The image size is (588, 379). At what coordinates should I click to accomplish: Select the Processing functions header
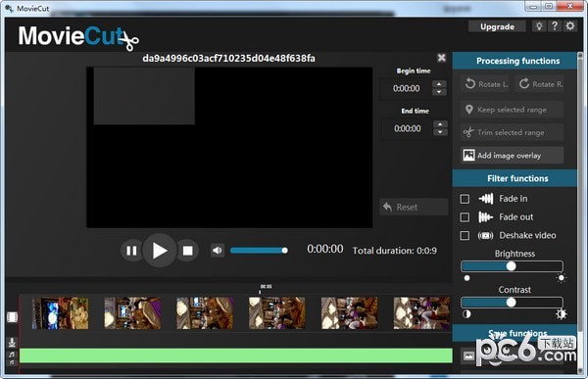[514, 61]
